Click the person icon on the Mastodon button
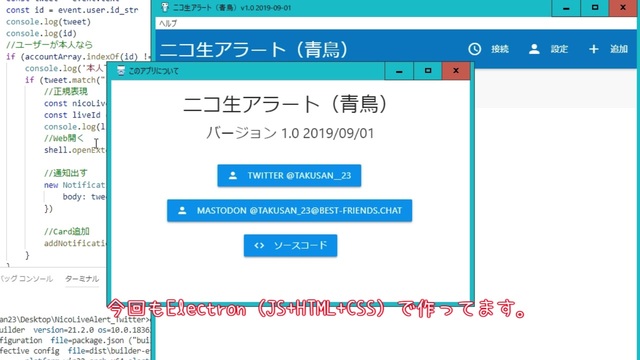 [182, 211]
